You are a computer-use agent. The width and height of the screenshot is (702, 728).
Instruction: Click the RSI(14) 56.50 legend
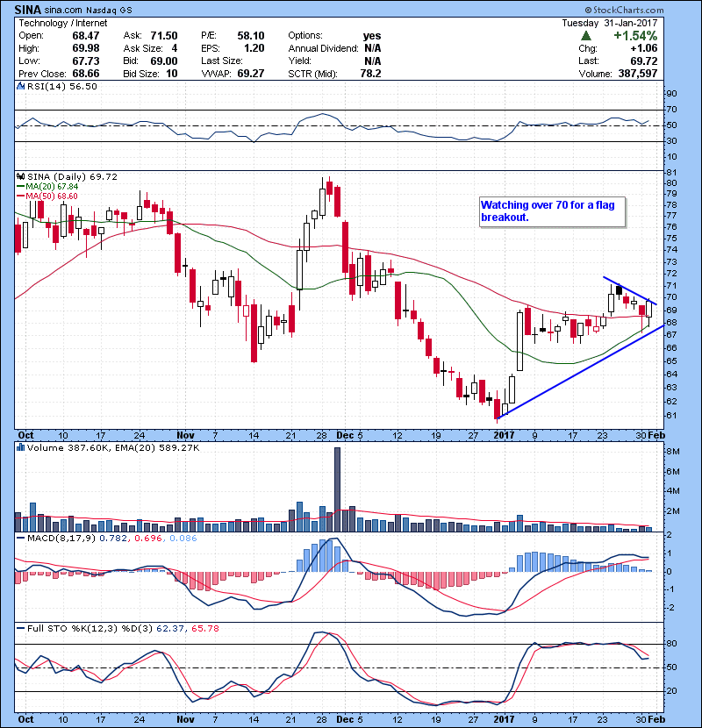(62, 86)
